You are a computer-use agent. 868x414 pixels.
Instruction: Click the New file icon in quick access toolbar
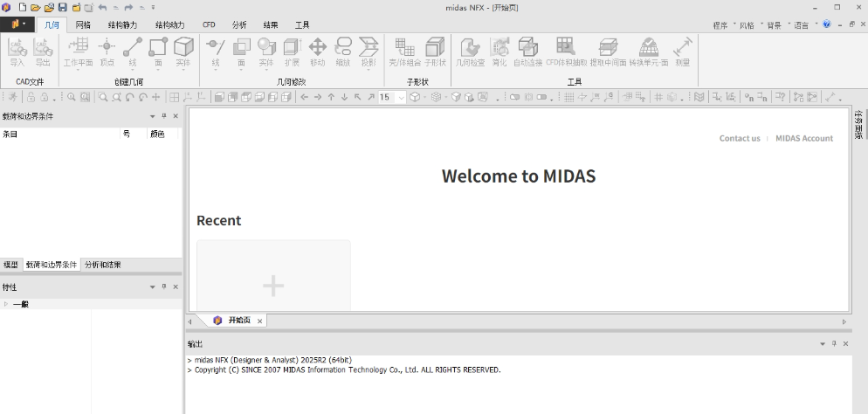[22, 7]
